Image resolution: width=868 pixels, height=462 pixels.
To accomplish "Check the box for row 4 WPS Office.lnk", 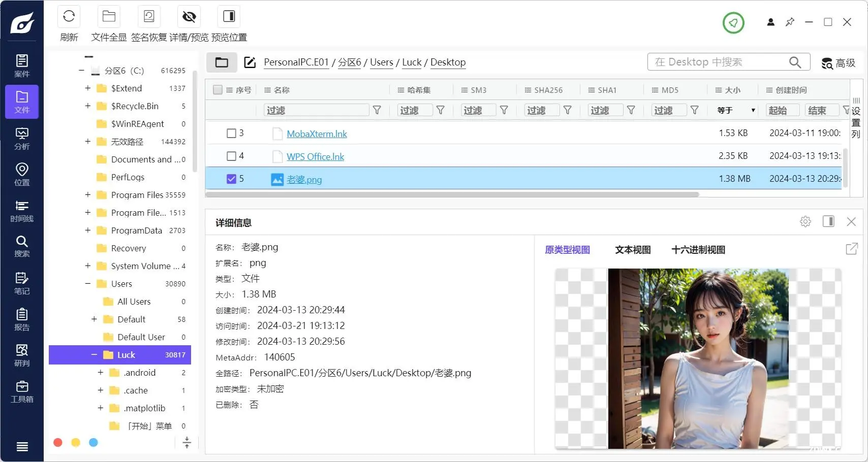I will click(231, 156).
